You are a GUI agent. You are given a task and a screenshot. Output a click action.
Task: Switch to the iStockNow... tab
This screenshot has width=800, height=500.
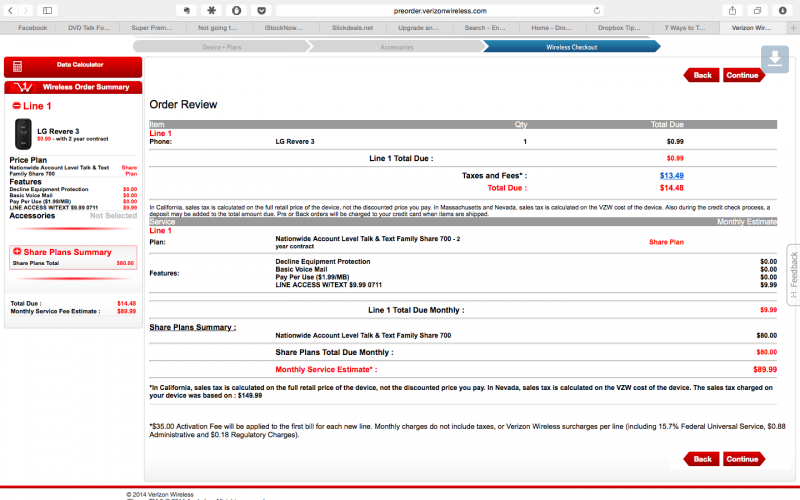[283, 28]
